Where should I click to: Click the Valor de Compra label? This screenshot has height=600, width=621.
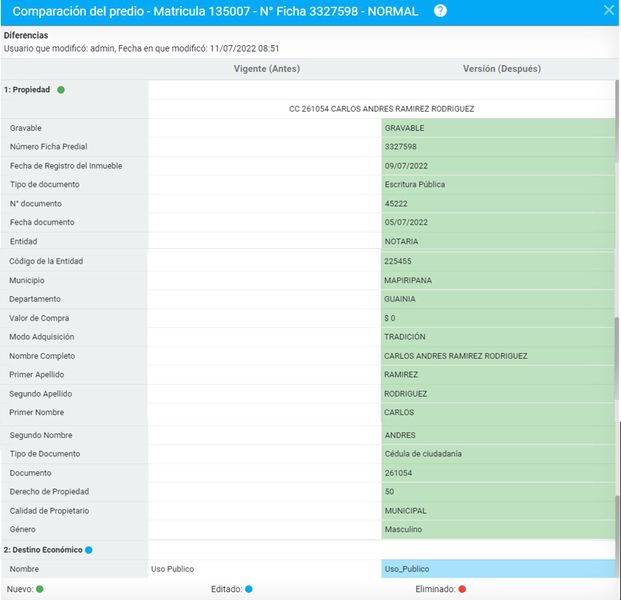click(39, 318)
